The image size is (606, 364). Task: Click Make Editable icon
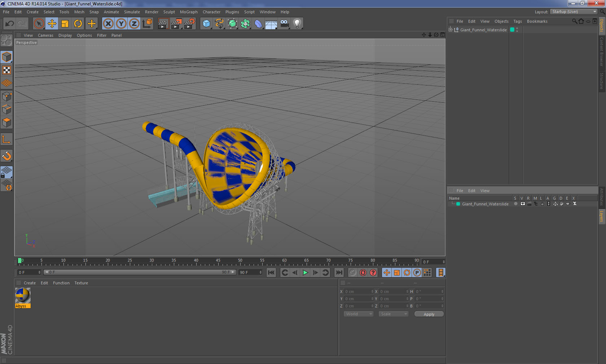coord(6,40)
